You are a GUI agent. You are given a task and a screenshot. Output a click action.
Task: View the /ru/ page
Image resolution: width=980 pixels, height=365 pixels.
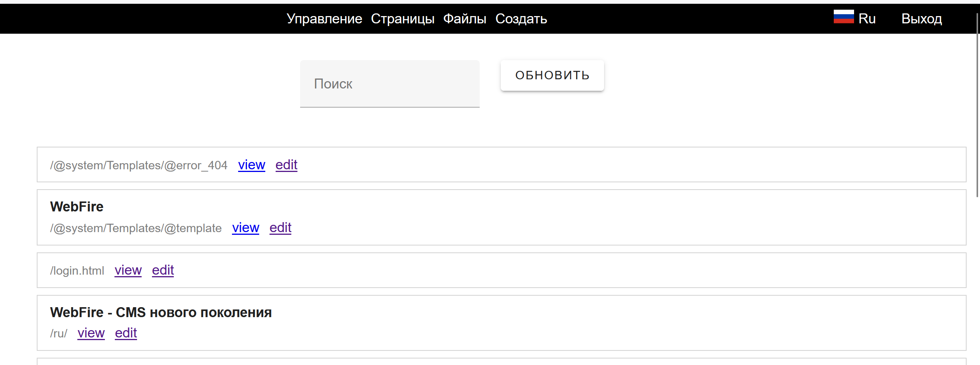coord(91,333)
